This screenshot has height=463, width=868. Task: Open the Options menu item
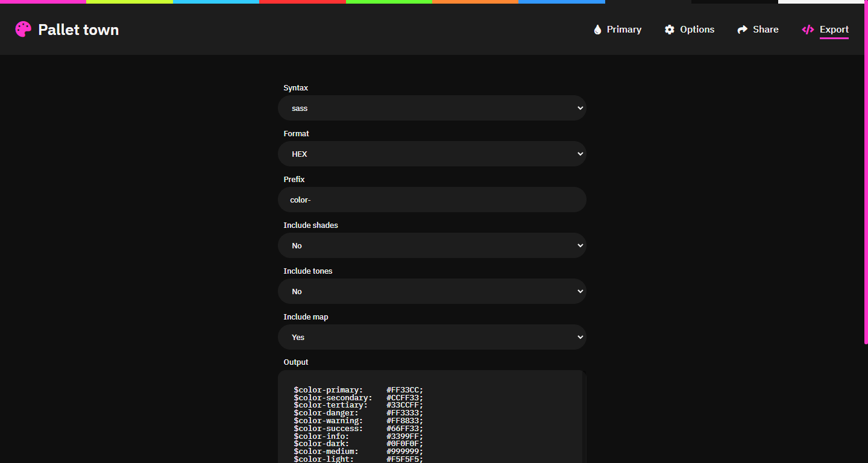pos(697,29)
